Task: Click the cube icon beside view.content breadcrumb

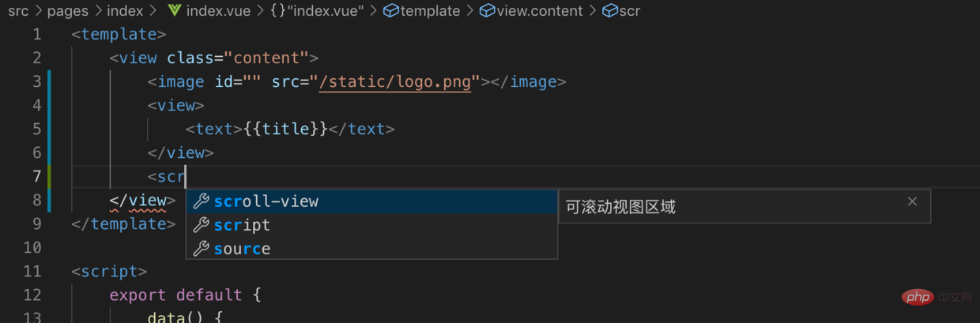Action: point(487,11)
